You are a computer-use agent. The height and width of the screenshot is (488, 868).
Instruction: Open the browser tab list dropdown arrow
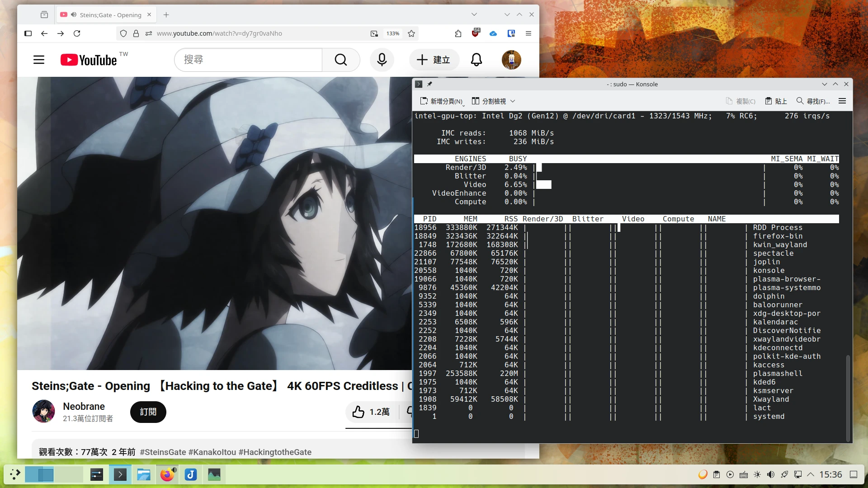[x=474, y=14]
